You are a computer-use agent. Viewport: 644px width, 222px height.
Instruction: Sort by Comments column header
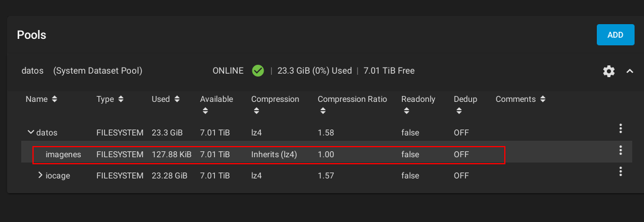point(515,100)
